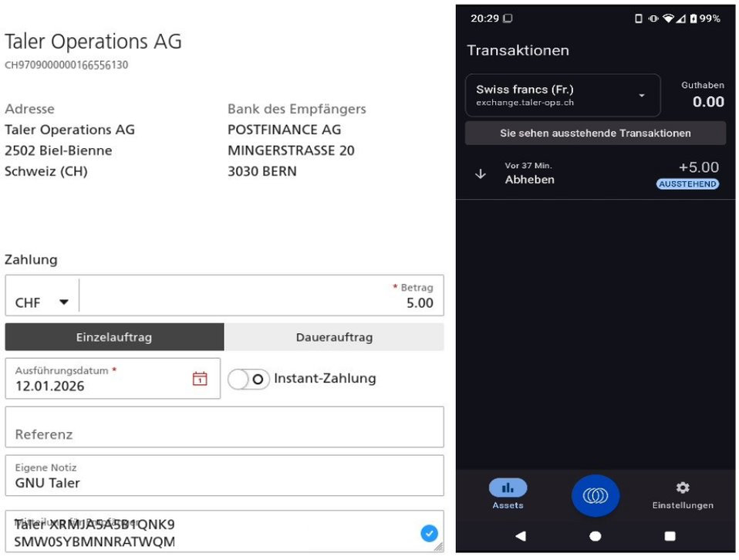This screenshot has height=560, width=739.
Task: Click the Betrag amount field
Action: (262, 297)
